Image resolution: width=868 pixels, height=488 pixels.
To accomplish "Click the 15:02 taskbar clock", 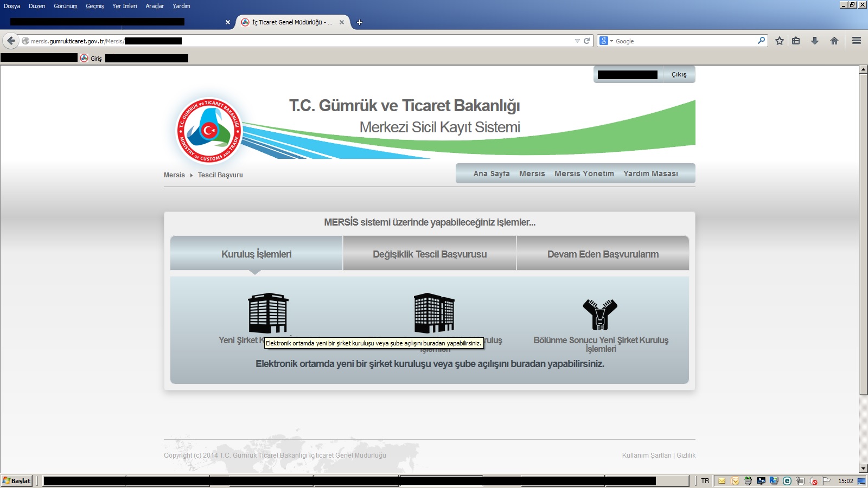I will click(x=845, y=481).
